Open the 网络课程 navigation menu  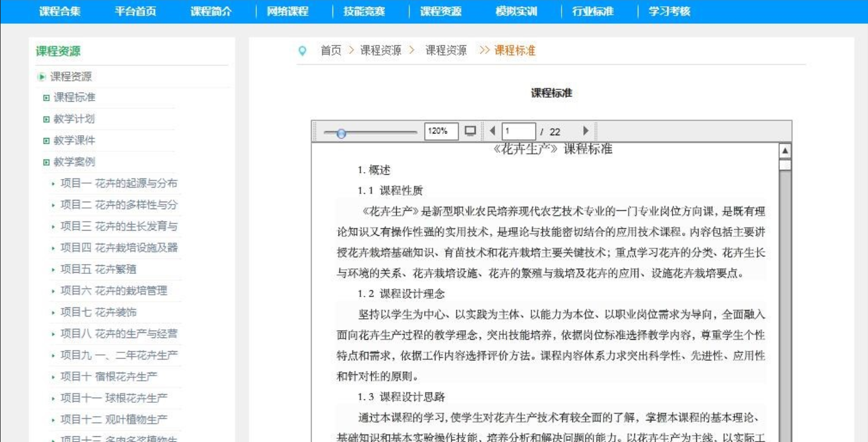tap(288, 11)
